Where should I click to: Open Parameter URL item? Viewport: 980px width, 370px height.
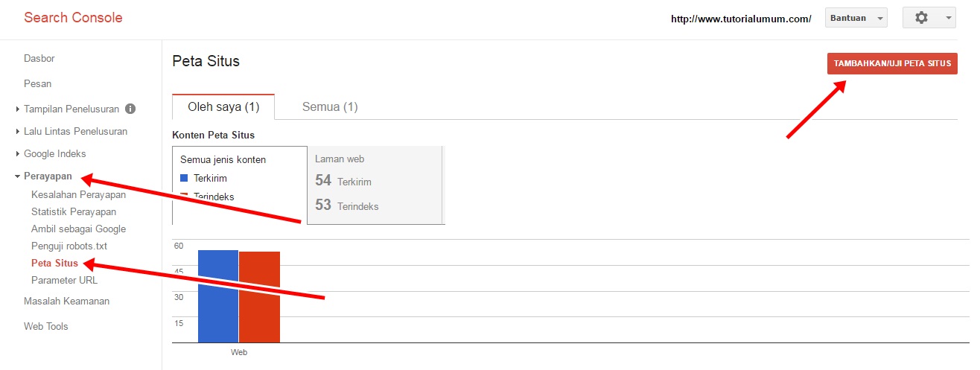[x=64, y=281]
